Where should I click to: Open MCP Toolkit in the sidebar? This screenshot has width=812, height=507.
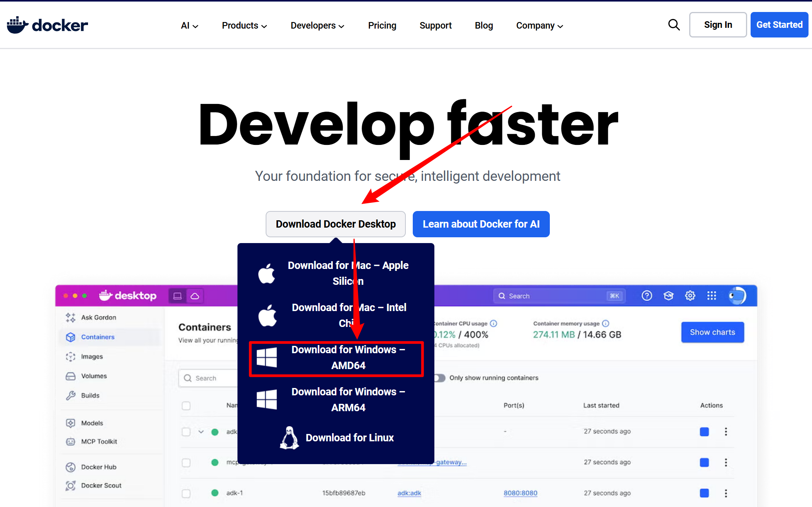[99, 442]
